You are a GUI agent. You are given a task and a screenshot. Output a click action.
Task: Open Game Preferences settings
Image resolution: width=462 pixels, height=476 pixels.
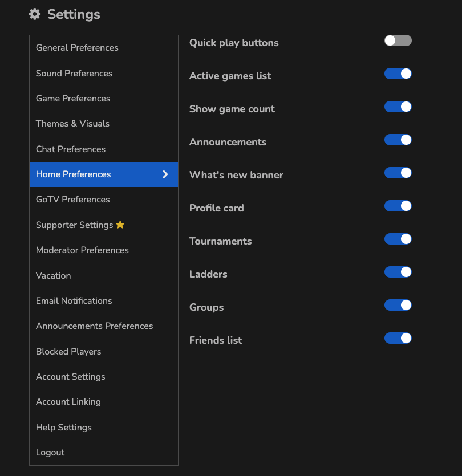click(x=73, y=99)
